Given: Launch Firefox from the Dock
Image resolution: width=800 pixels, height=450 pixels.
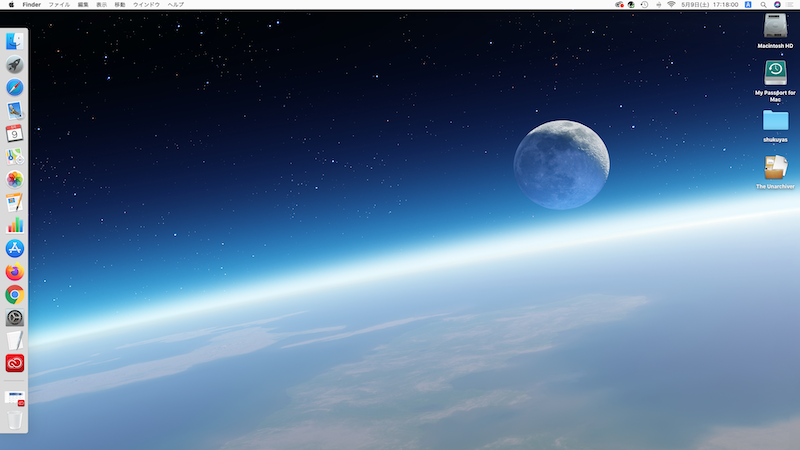Looking at the screenshot, I should pyautogui.click(x=14, y=271).
